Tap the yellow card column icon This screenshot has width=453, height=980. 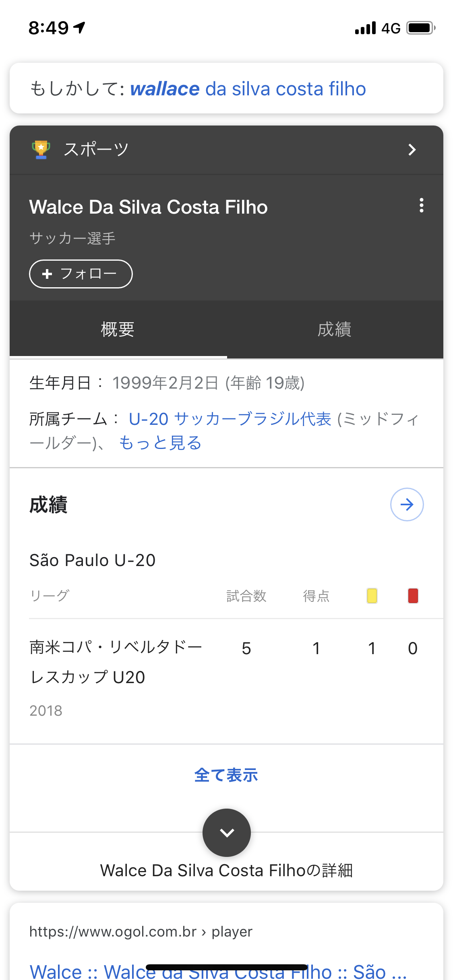tap(372, 596)
